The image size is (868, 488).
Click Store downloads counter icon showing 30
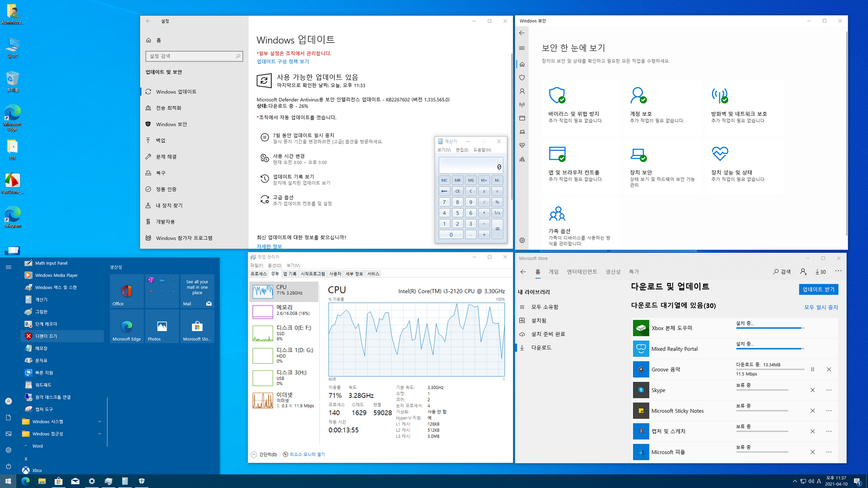821,272
